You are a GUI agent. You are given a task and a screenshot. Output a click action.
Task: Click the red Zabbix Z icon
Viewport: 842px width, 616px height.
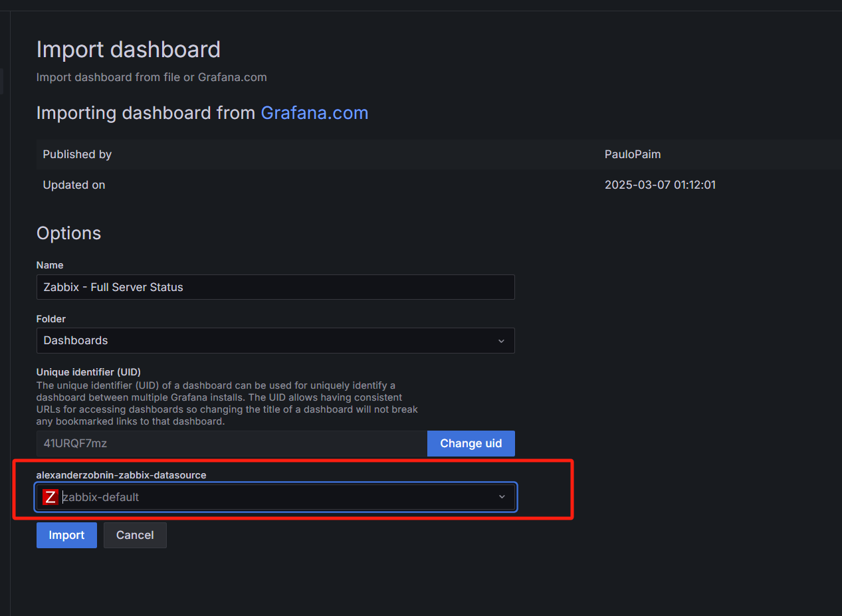click(50, 497)
